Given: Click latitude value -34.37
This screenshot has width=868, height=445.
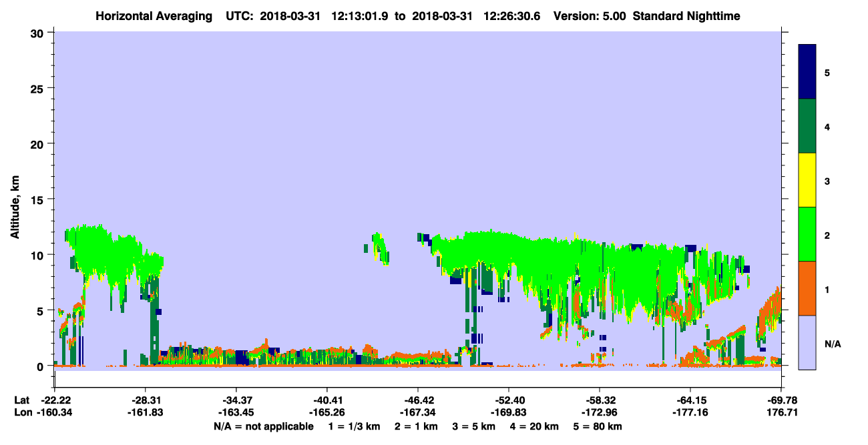Looking at the screenshot, I should 236,400.
